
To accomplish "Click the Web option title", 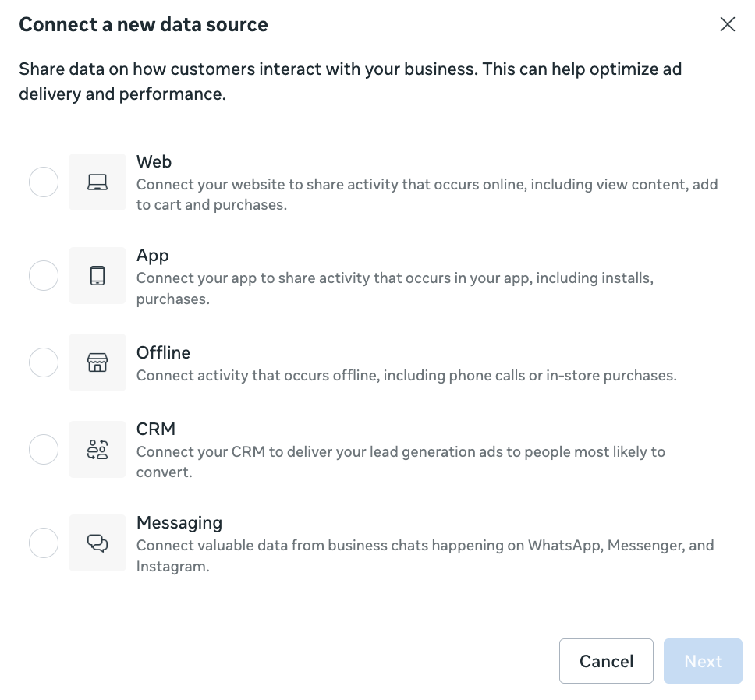I will point(154,162).
